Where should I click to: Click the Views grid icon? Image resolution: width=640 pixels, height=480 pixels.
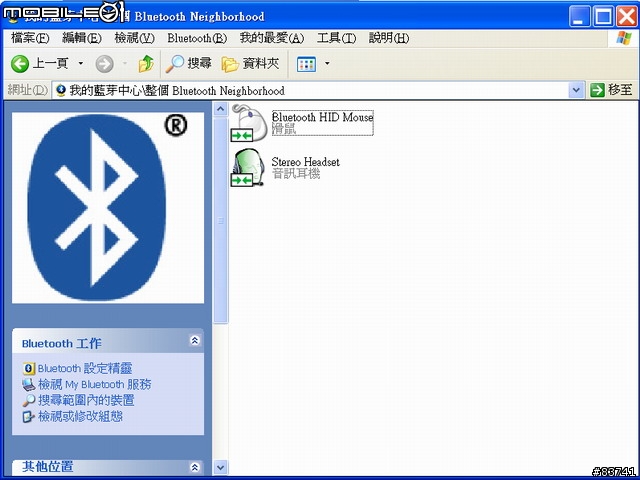[x=307, y=64]
